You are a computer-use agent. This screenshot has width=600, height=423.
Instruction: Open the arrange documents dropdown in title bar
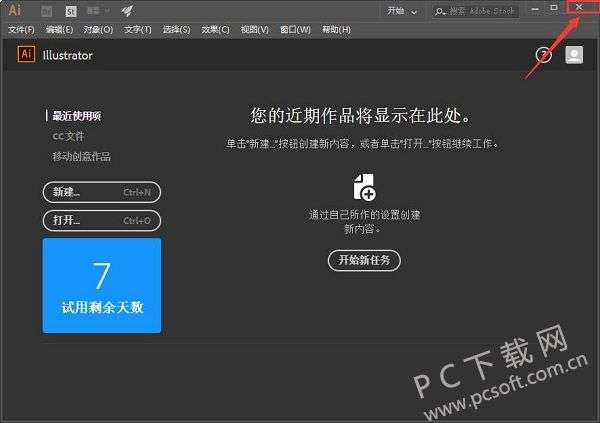[x=98, y=11]
